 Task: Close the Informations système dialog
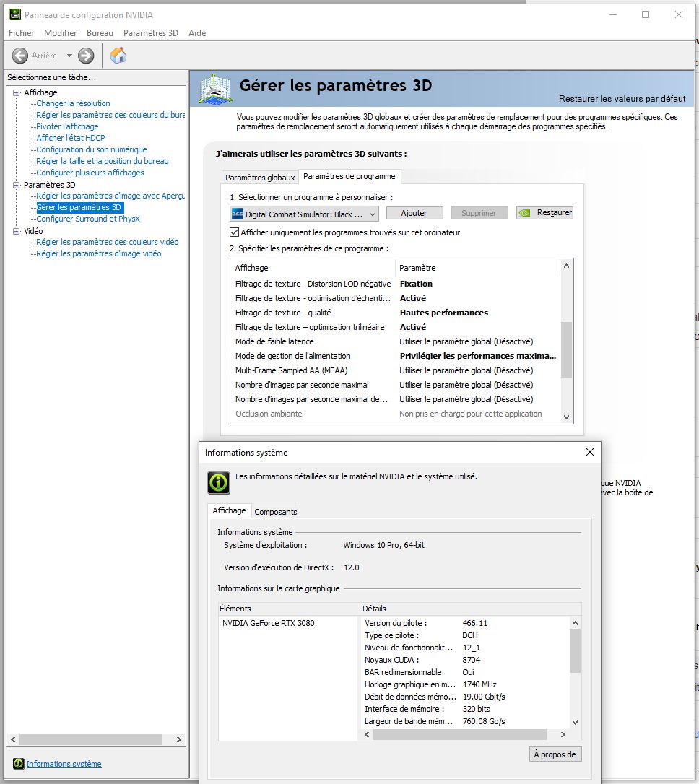(589, 452)
